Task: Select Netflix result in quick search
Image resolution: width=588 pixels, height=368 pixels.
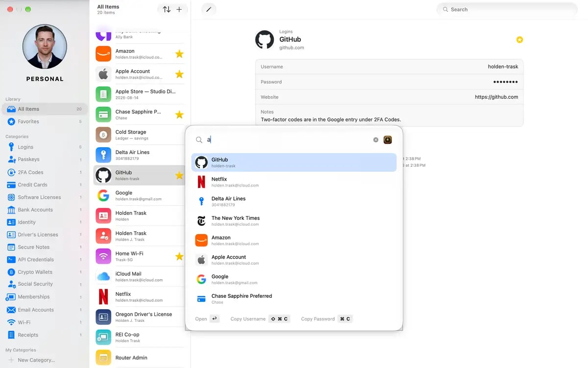Action: click(294, 182)
